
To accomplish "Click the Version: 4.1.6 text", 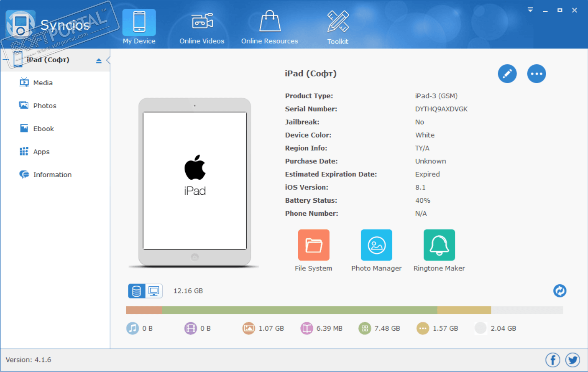I will click(x=28, y=360).
